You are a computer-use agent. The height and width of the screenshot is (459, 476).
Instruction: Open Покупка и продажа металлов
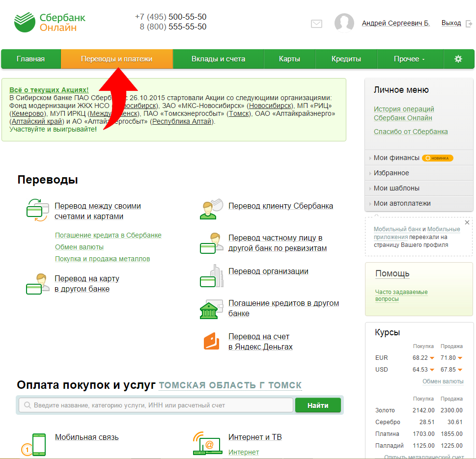tap(102, 259)
